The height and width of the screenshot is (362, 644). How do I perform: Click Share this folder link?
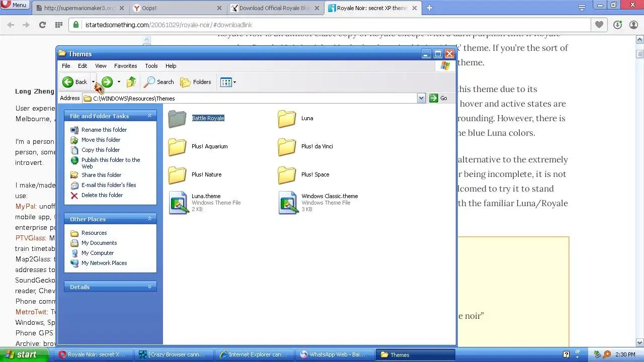tap(101, 175)
